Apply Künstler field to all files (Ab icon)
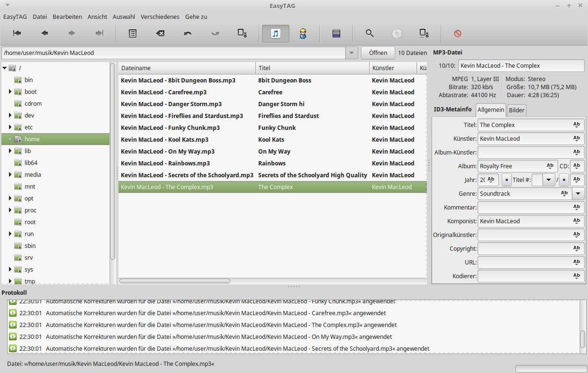This screenshot has height=373, width=588. tap(577, 138)
